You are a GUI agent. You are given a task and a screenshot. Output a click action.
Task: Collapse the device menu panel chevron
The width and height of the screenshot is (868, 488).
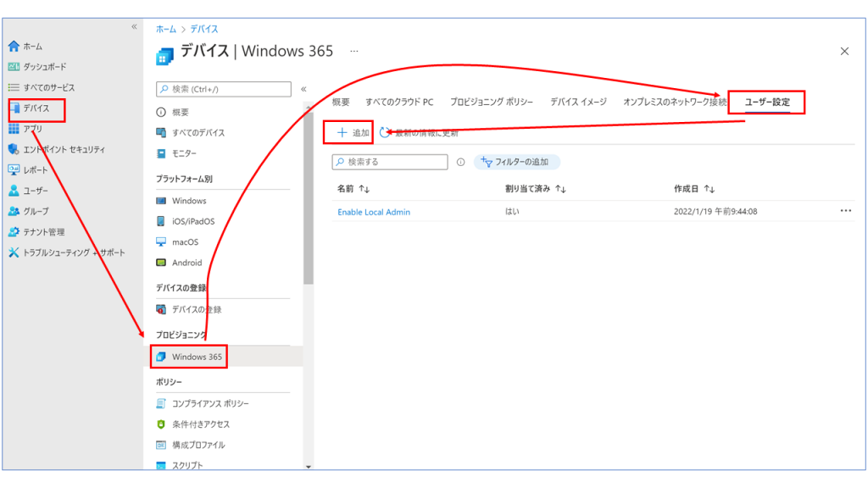pos(303,89)
